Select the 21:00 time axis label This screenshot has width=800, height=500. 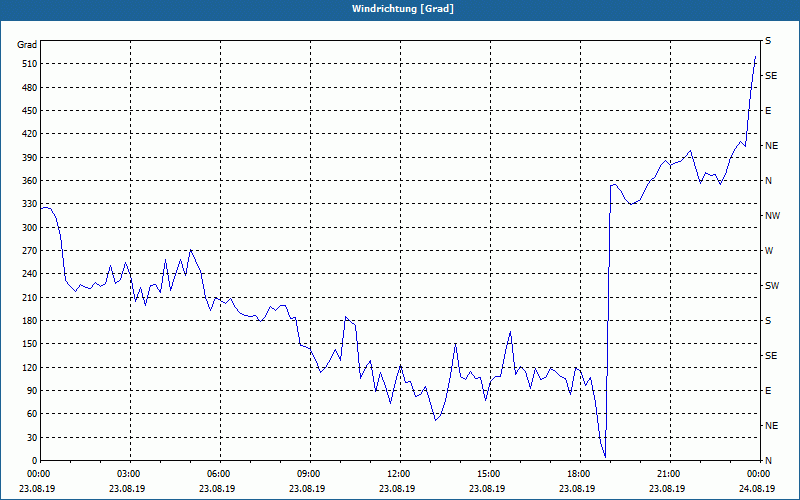pyautogui.click(x=667, y=474)
